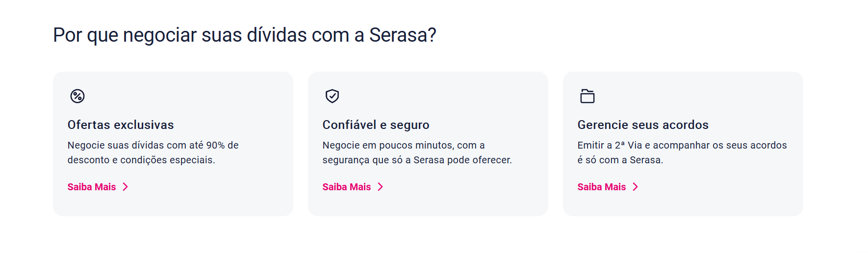Screen dimensions: 868x253
Task: Click the shield checkmark icon
Action: (x=332, y=96)
